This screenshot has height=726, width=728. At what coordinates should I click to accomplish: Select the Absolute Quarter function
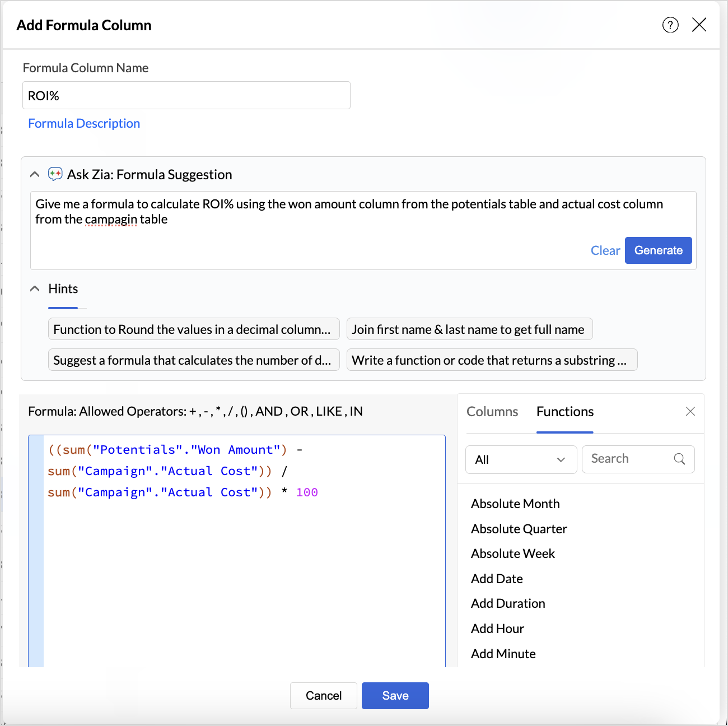point(519,529)
